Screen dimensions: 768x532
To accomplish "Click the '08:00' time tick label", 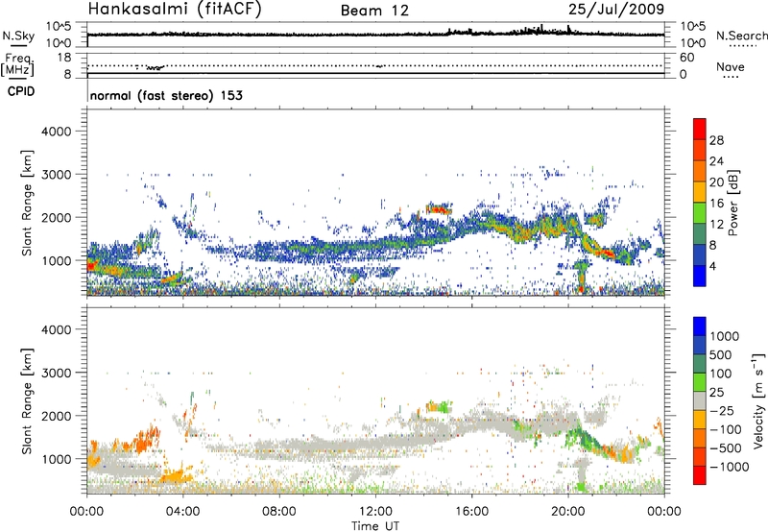I will pos(278,512).
